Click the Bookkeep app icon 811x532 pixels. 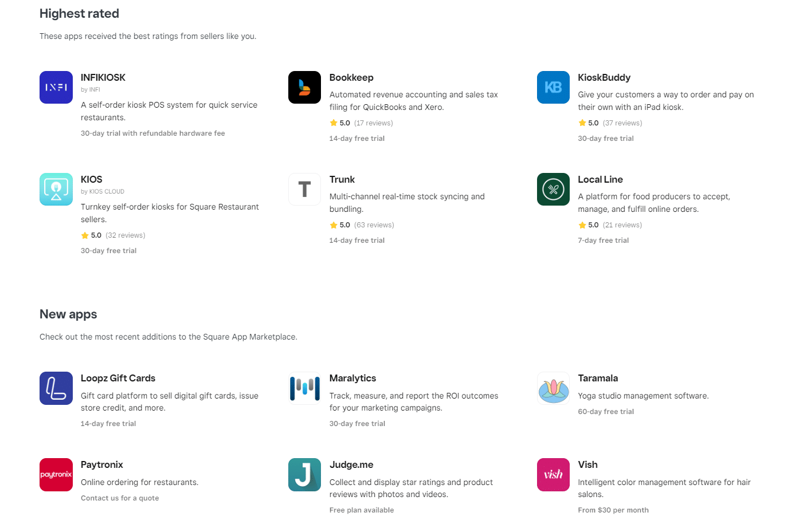[304, 87]
